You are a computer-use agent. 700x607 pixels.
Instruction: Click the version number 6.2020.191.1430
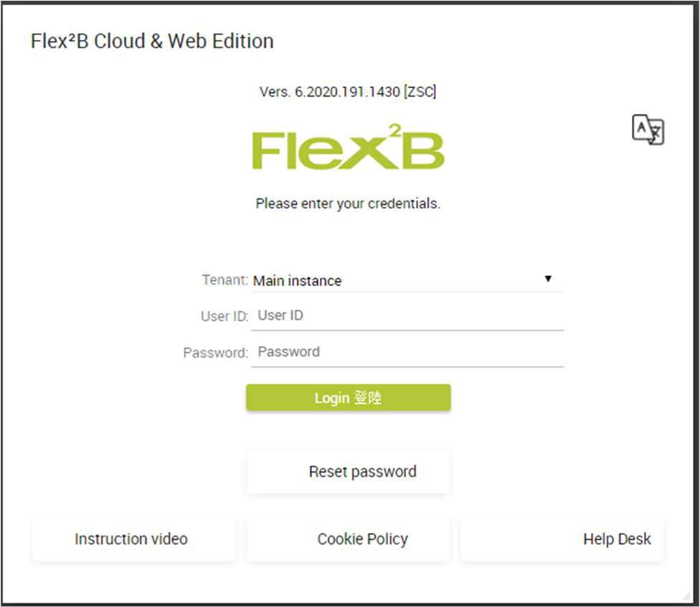347,92
